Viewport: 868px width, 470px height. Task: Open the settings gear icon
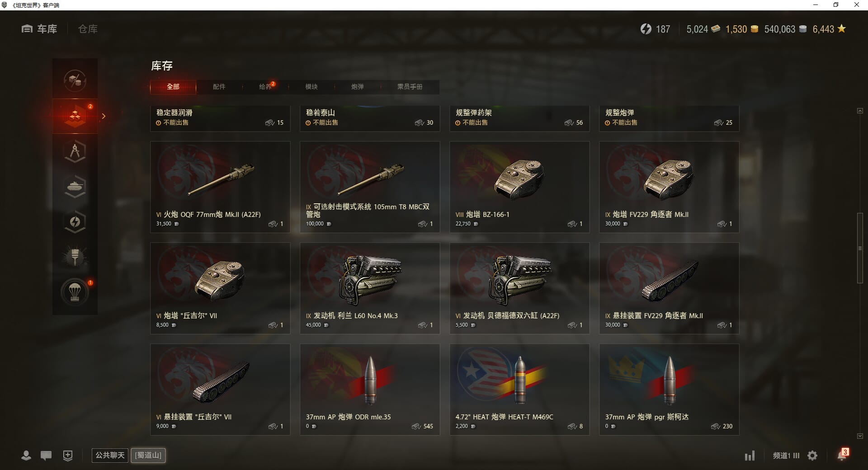click(812, 456)
